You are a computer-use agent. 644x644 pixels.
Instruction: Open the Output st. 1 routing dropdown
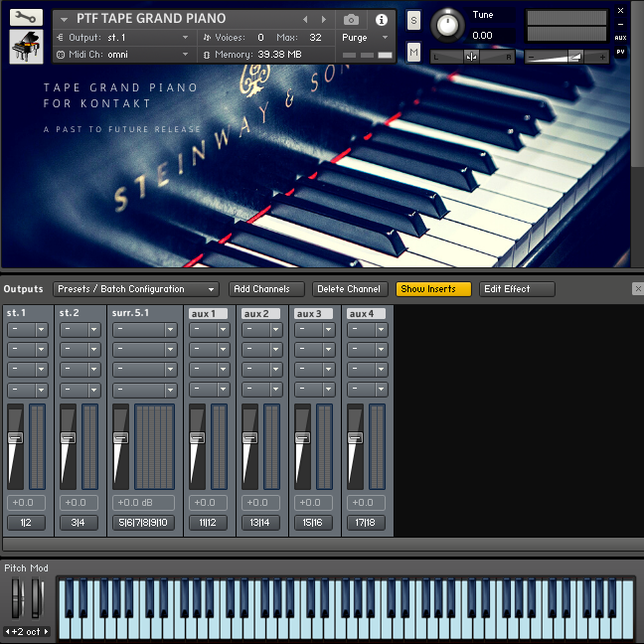coord(147,38)
